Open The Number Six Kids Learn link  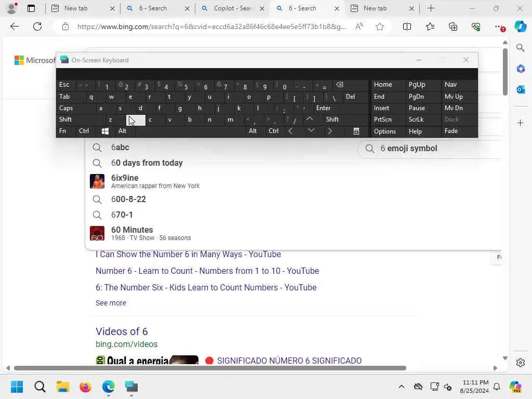point(206,287)
